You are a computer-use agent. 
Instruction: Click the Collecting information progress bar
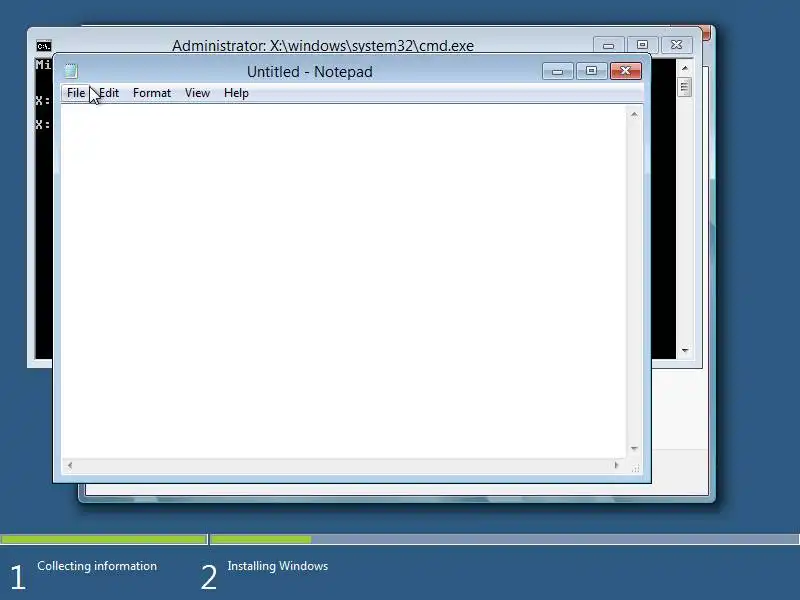tap(104, 539)
